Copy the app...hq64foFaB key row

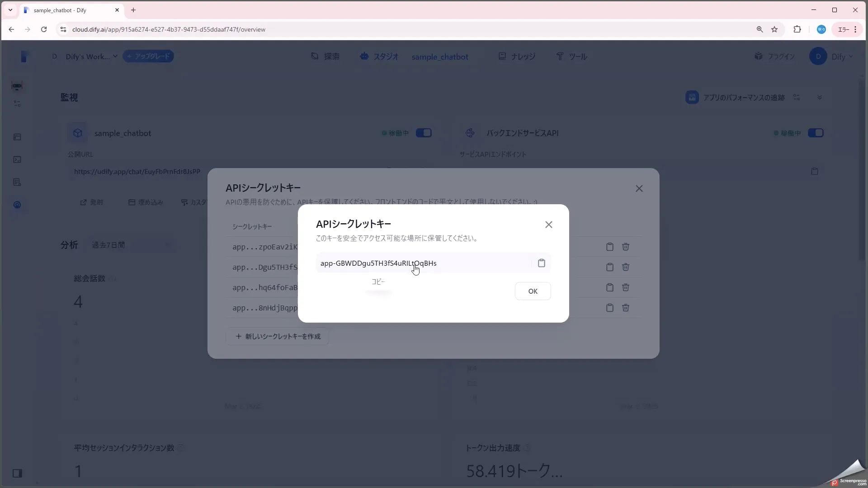click(x=609, y=287)
